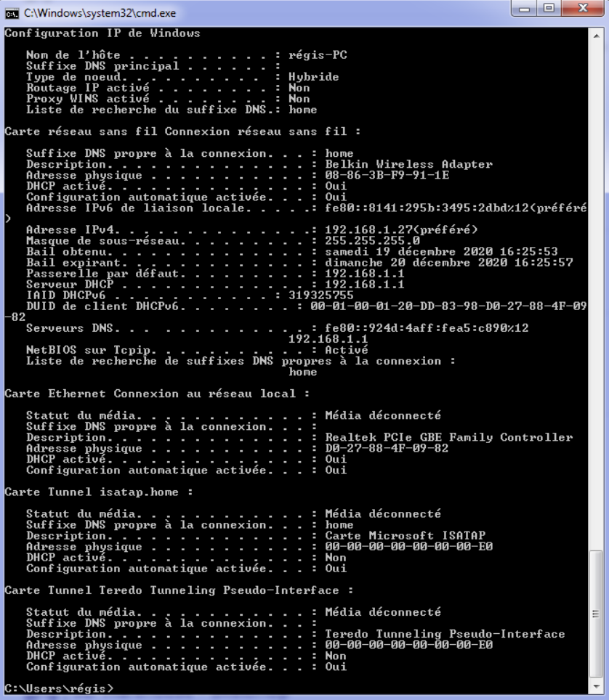
Task: Click the subnet mask 255.255.255.0
Action: (x=372, y=240)
